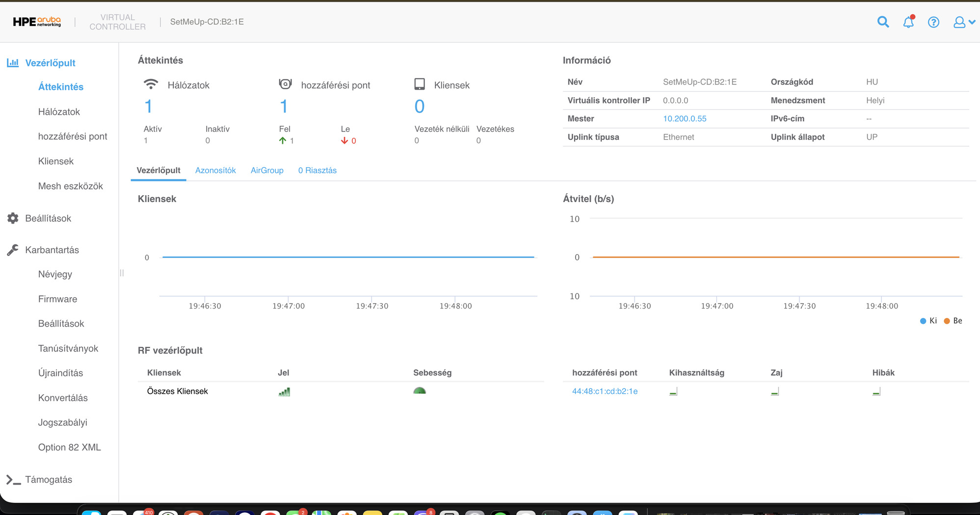Open Hálózatok in the sidebar

pos(59,112)
